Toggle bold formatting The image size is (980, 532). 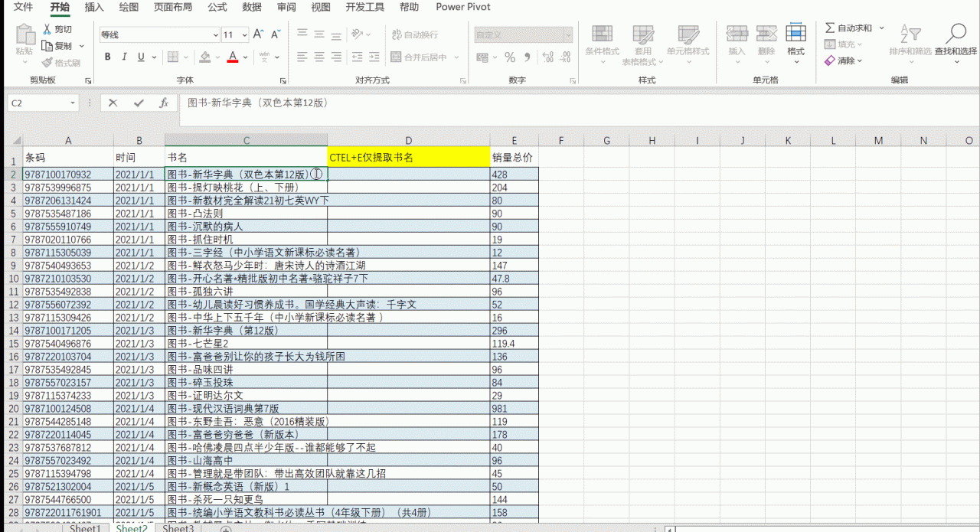click(x=107, y=57)
